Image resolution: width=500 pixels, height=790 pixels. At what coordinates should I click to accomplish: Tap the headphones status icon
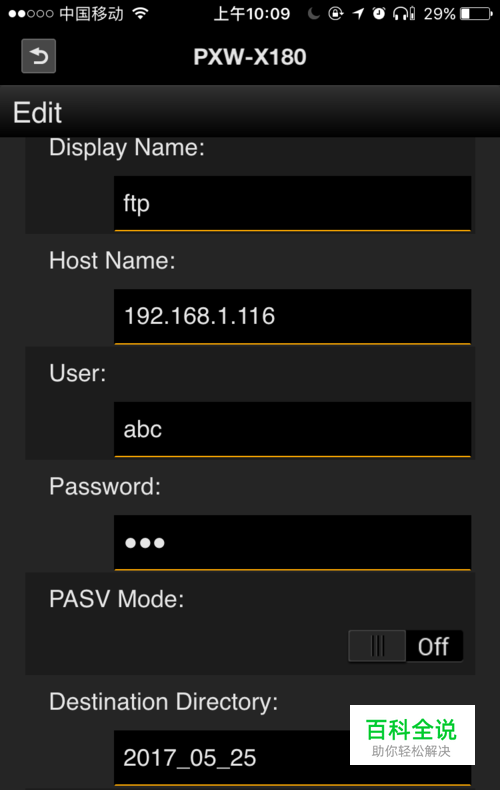[404, 14]
